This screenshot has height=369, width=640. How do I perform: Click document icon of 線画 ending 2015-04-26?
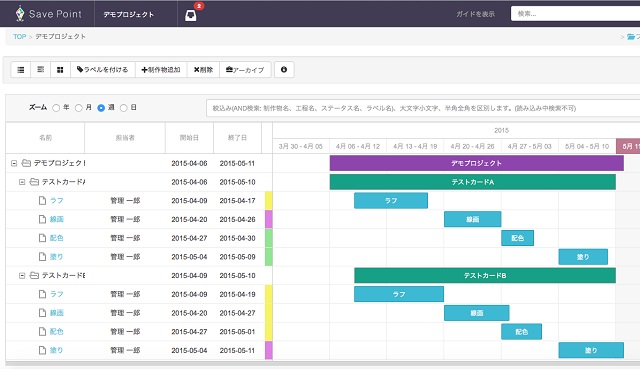click(x=42, y=219)
